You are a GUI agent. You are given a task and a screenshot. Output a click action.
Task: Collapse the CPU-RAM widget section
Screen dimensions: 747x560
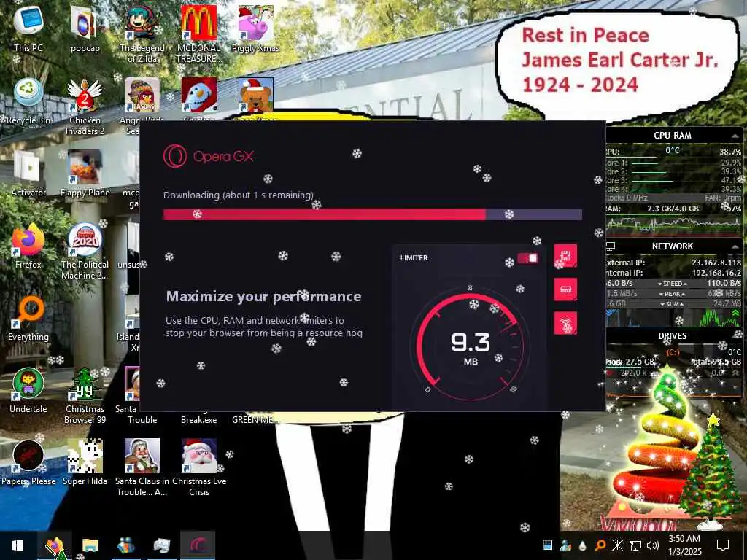click(x=734, y=136)
